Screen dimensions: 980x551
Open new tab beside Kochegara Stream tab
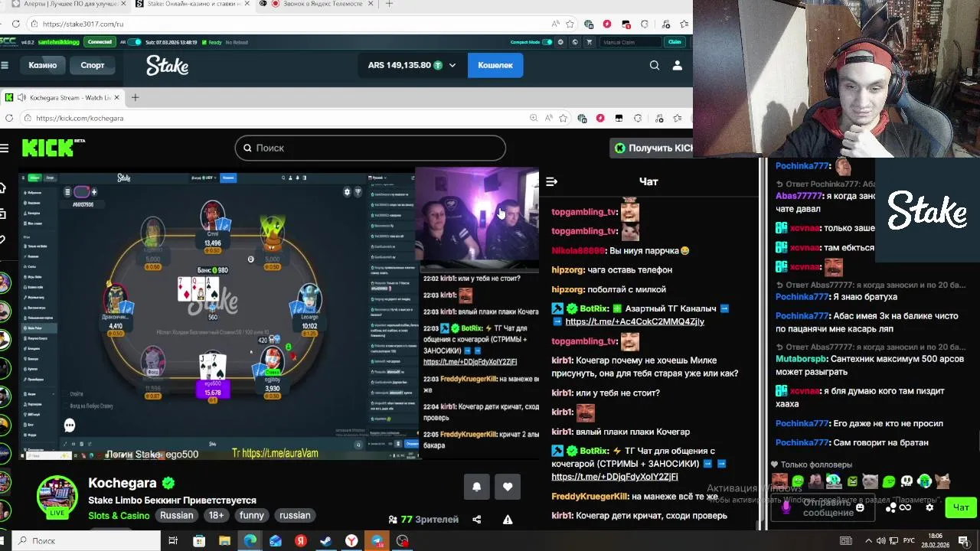pos(135,97)
